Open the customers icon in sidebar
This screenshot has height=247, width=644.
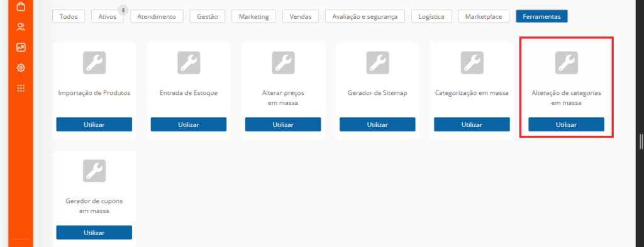(21, 27)
